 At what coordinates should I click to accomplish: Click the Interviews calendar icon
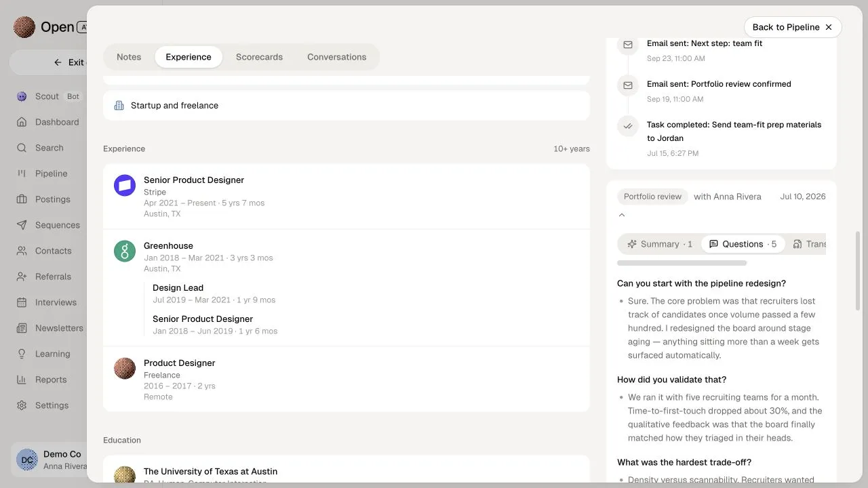tap(22, 302)
